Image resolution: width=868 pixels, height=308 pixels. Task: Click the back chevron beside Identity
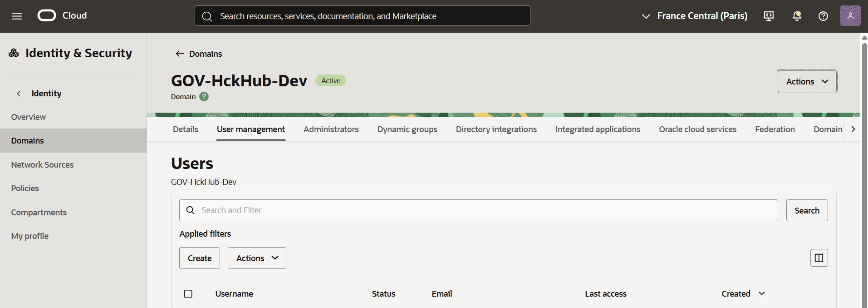(x=19, y=94)
